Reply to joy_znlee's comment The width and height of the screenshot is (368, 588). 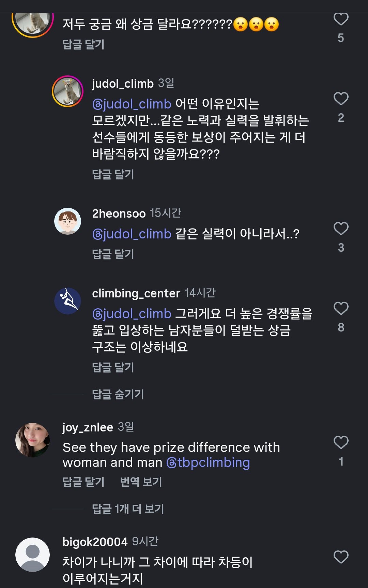coord(83,482)
